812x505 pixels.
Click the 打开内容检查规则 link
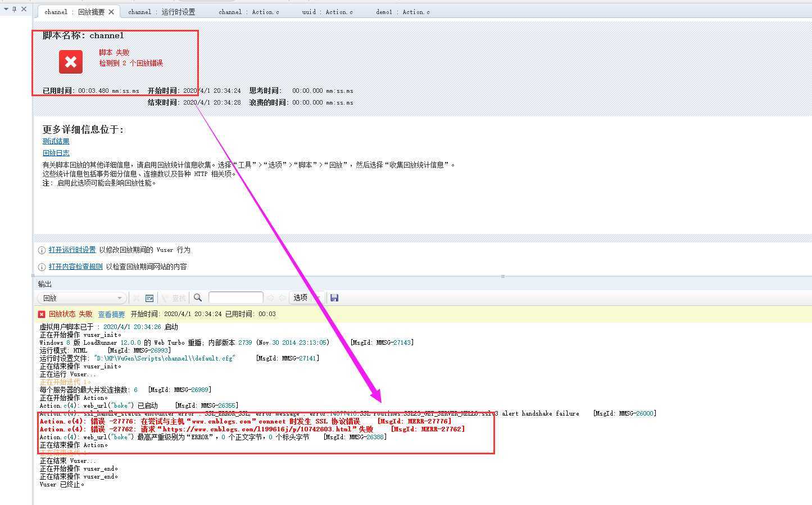(75, 267)
